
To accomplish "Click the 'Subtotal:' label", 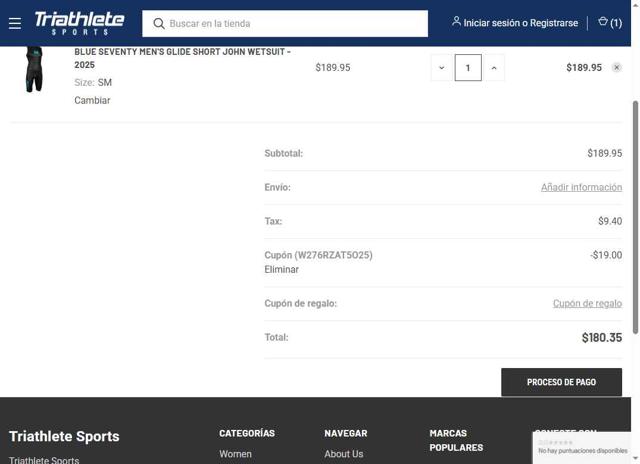I will [284, 153].
